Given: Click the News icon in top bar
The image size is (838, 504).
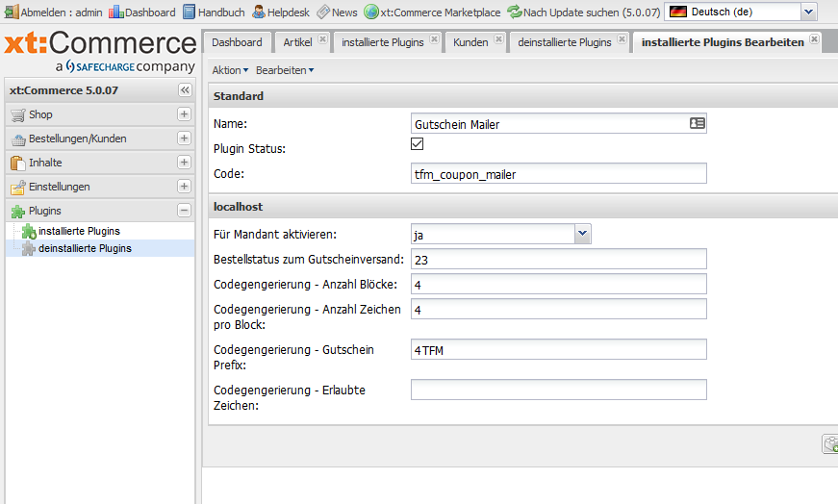Looking at the screenshot, I should point(323,13).
